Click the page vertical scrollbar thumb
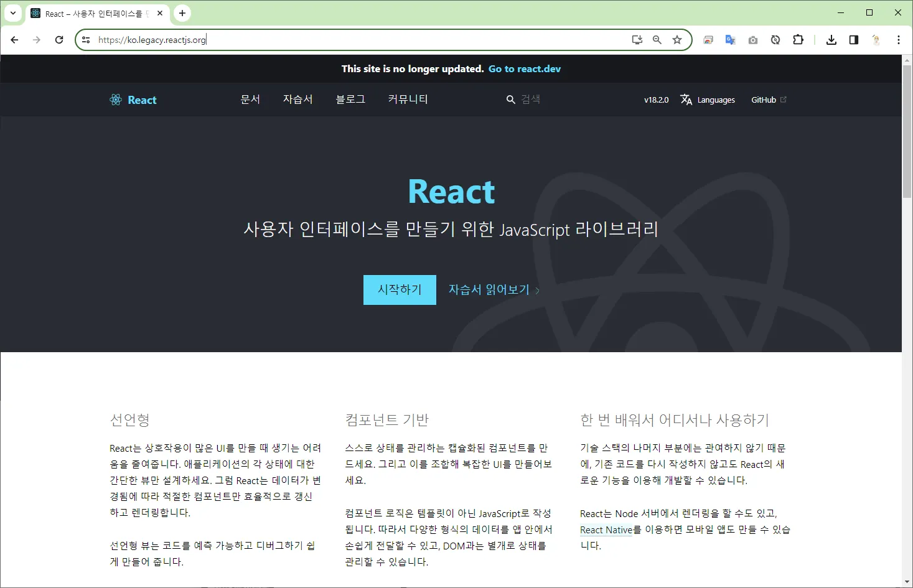 (x=907, y=132)
